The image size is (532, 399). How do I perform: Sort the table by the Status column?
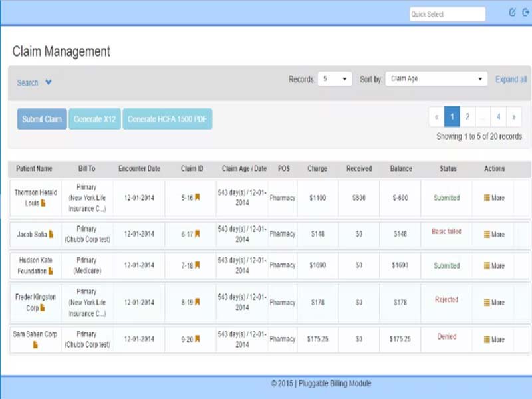[446, 168]
